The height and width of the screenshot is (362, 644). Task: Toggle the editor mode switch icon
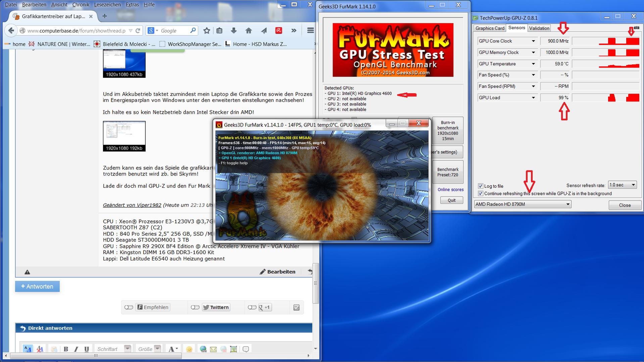click(28, 349)
